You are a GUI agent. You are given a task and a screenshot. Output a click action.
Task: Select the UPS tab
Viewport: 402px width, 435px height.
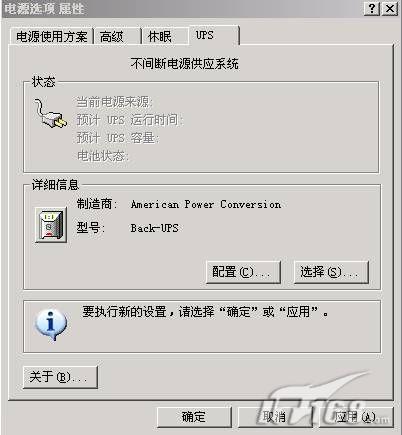click(214, 35)
